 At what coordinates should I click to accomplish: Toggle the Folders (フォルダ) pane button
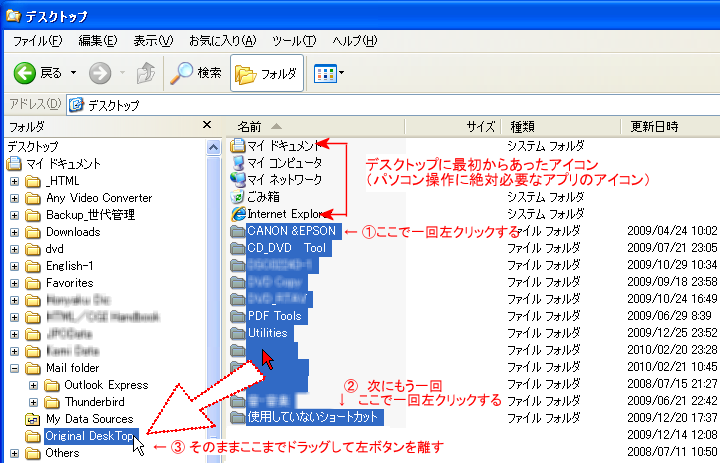click(266, 73)
